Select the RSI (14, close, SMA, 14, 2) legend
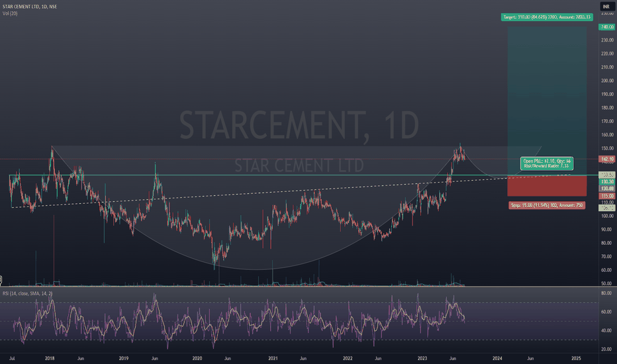 pyautogui.click(x=28, y=294)
